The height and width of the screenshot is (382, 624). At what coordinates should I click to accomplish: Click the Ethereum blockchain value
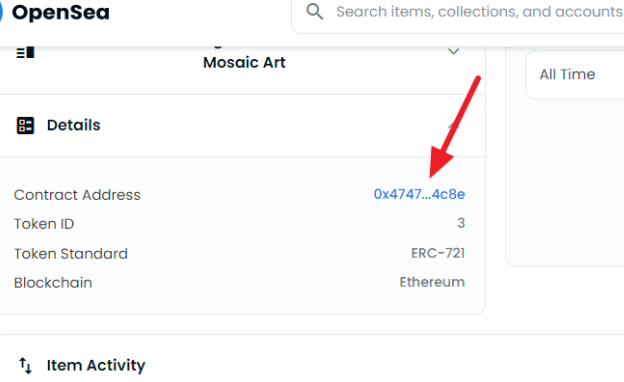(x=432, y=282)
